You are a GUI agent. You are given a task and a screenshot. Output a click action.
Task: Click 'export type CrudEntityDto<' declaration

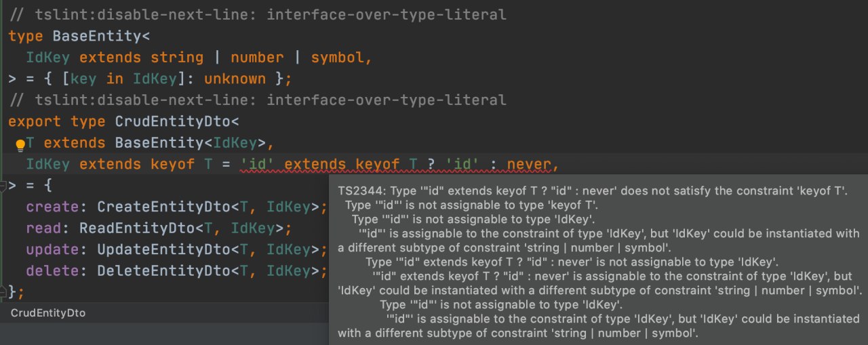124,122
